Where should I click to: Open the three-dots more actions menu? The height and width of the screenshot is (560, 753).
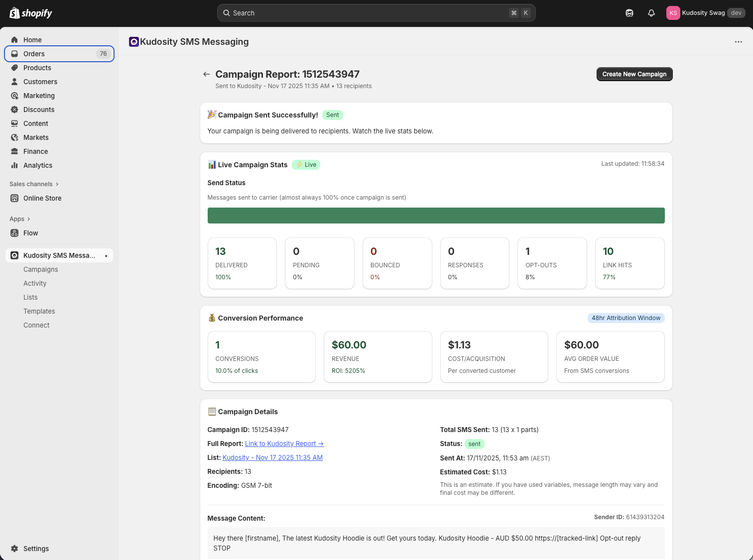739,42
